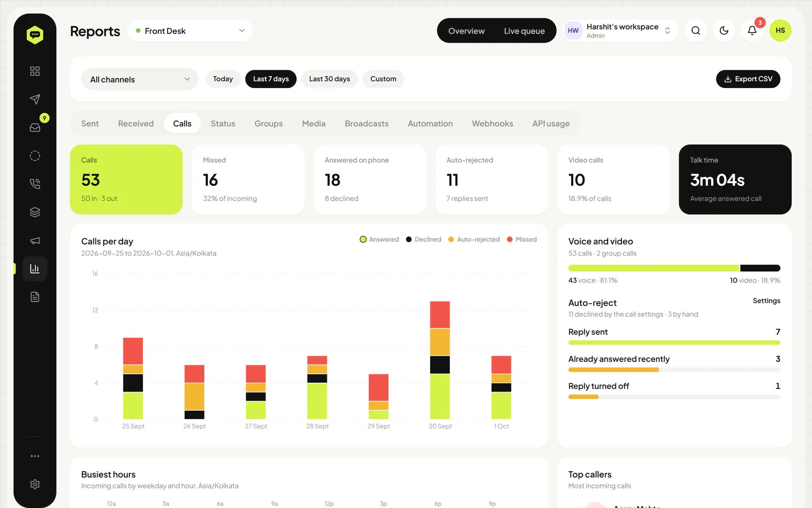The height and width of the screenshot is (508, 812).
Task: Open the inbox icon with badge 9
Action: [x=35, y=127]
